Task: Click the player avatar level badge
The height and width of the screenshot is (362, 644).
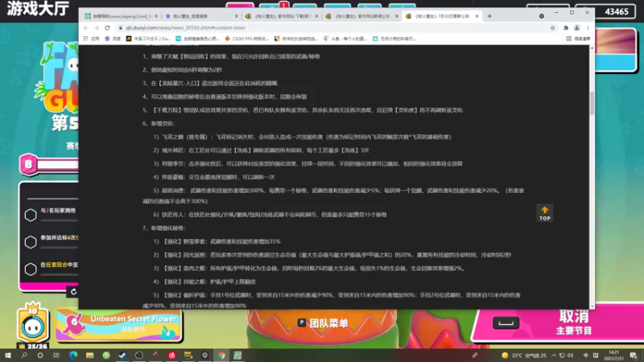Action: pos(32,326)
